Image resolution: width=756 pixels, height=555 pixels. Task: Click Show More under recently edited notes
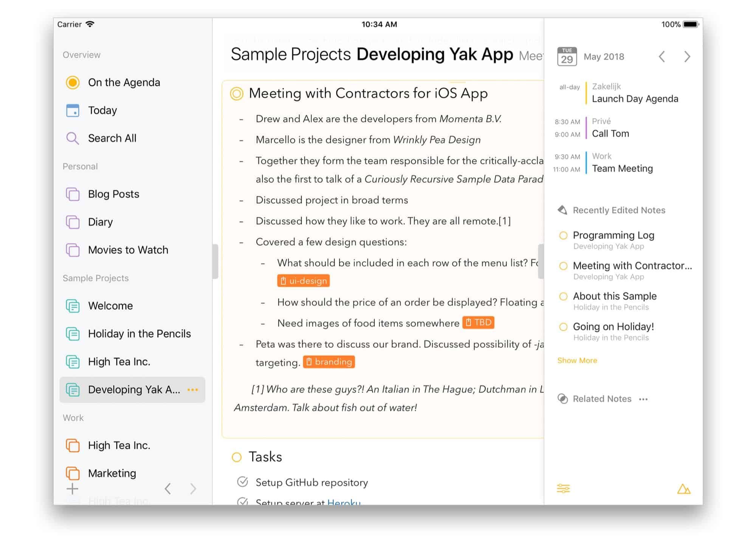[x=577, y=361]
